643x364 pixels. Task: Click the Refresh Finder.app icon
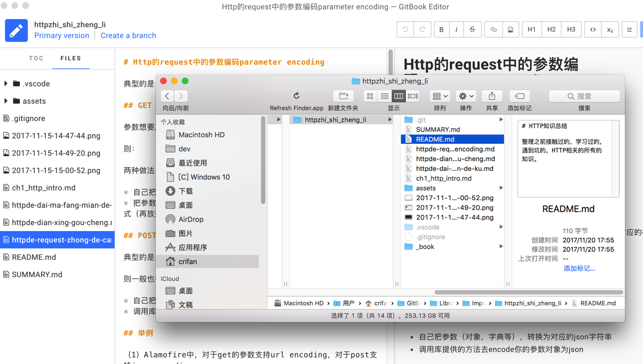click(296, 96)
